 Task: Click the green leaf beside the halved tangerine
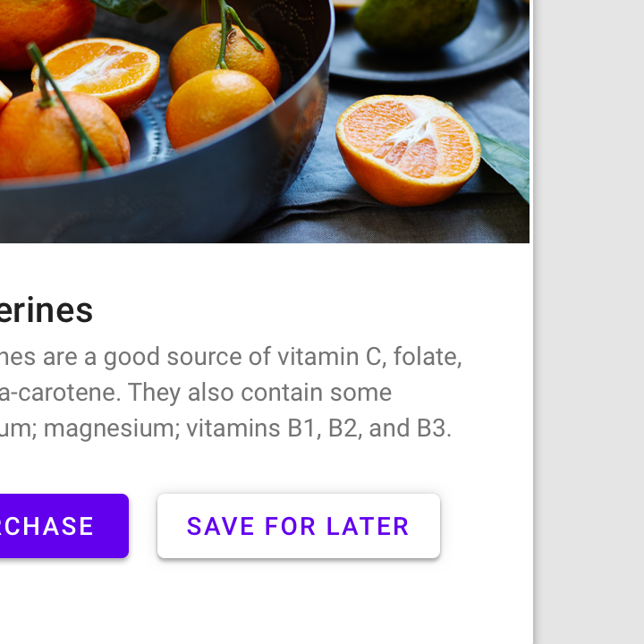[506, 166]
